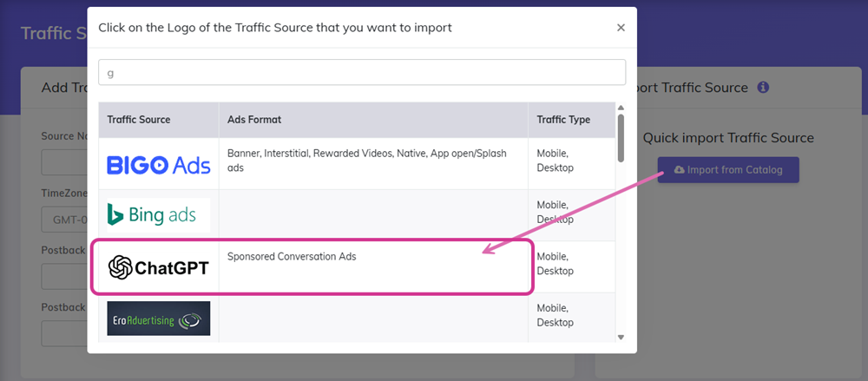Image resolution: width=868 pixels, height=381 pixels.
Task: Click the Traffic Source column header
Action: pos(138,120)
